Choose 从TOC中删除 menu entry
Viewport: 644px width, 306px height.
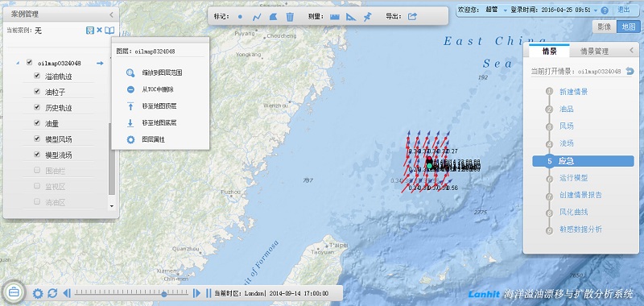tap(159, 89)
